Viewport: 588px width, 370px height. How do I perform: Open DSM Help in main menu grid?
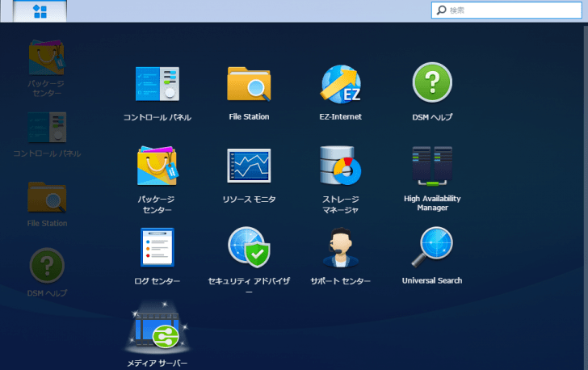pyautogui.click(x=432, y=82)
